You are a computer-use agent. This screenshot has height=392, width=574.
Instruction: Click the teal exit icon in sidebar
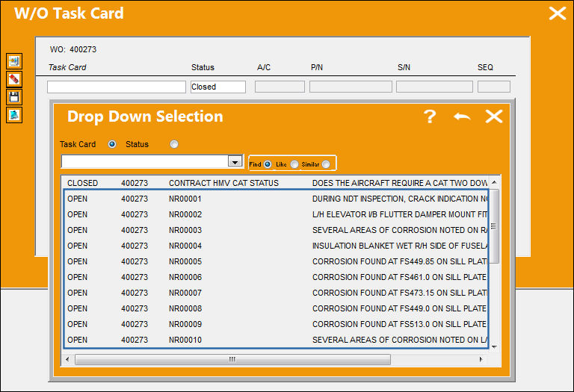coord(14,115)
